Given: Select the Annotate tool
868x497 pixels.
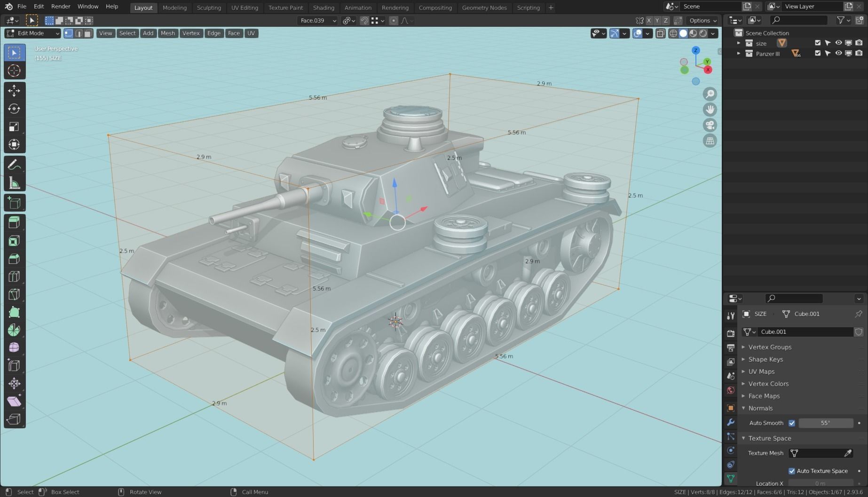Looking at the screenshot, I should coord(14,165).
